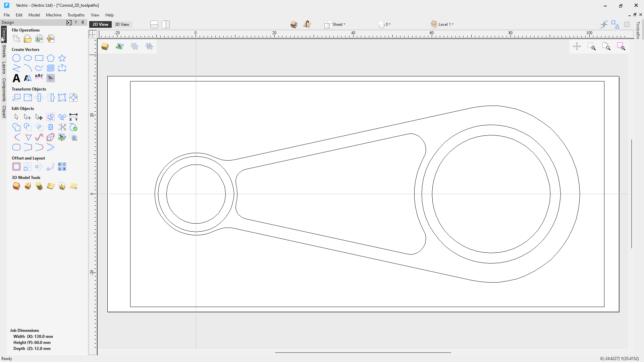Open the layer 0 dropdown

(388, 24)
